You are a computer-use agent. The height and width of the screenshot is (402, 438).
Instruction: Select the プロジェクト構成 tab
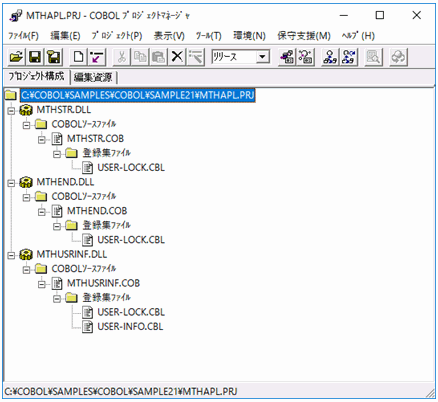pyautogui.click(x=36, y=76)
